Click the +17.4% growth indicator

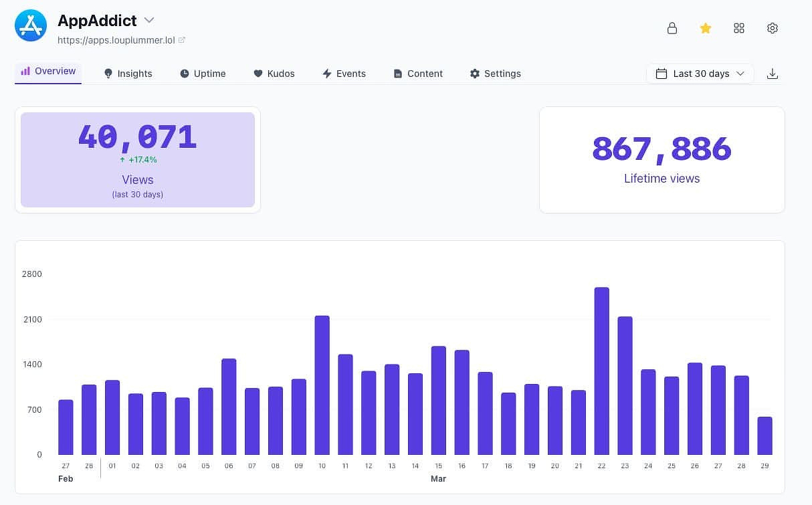(137, 160)
